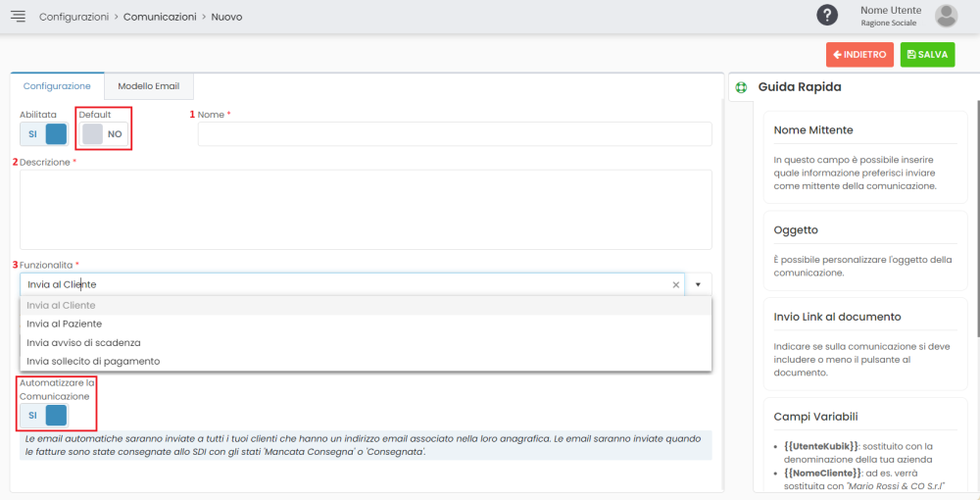The image size is (980, 500).
Task: Toggle the Default switch
Action: (x=104, y=134)
